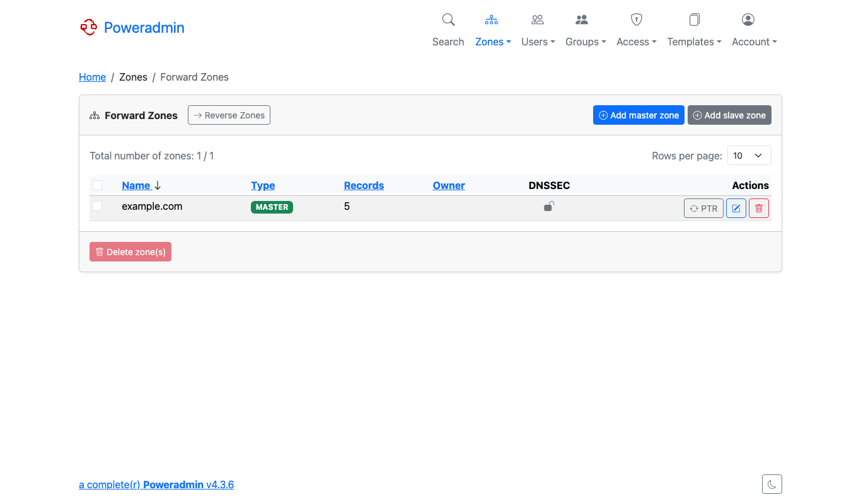Click PTR button for example.com

point(703,209)
